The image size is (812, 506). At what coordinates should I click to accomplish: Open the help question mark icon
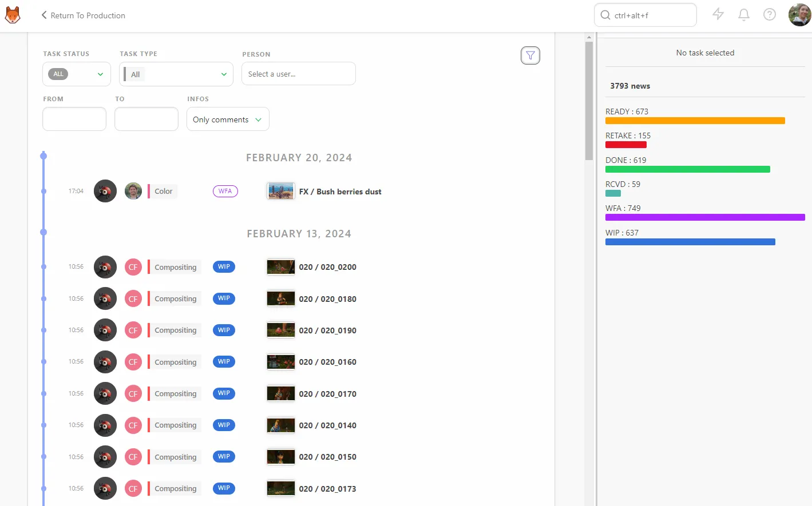pos(770,15)
